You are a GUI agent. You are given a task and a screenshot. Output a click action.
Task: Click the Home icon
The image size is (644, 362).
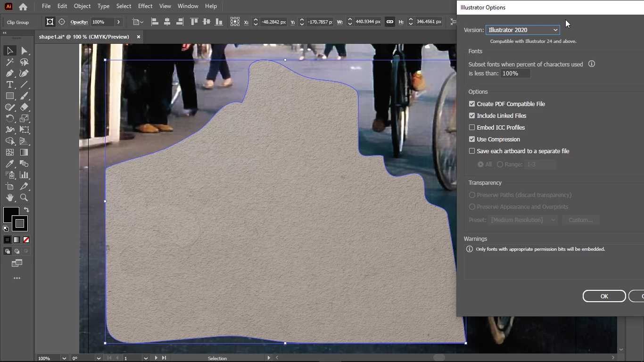pyautogui.click(x=23, y=7)
